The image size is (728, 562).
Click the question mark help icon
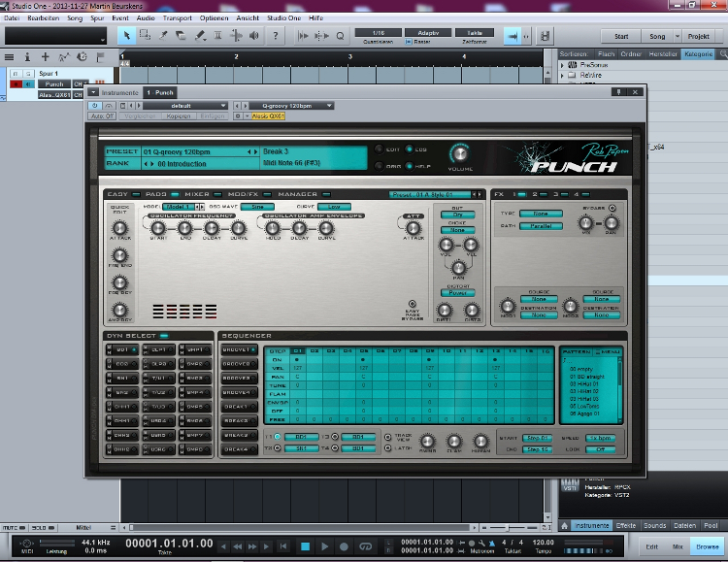276,36
